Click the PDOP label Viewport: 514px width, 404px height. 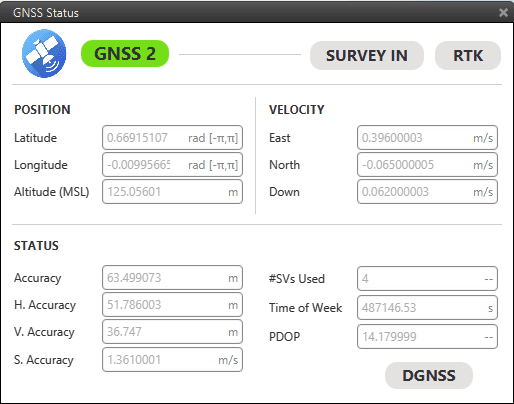tap(284, 337)
